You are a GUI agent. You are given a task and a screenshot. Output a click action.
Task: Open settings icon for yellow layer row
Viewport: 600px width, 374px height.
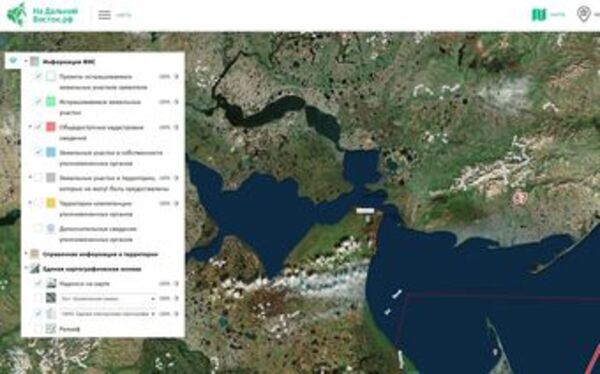[176, 203]
